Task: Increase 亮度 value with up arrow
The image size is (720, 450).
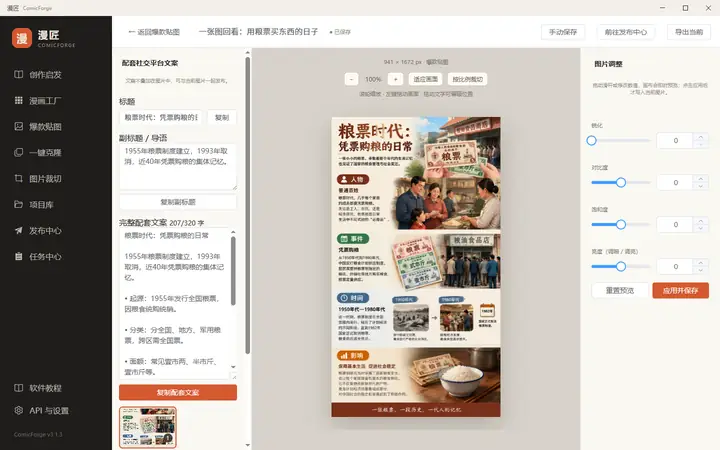Action: pyautogui.click(x=701, y=263)
